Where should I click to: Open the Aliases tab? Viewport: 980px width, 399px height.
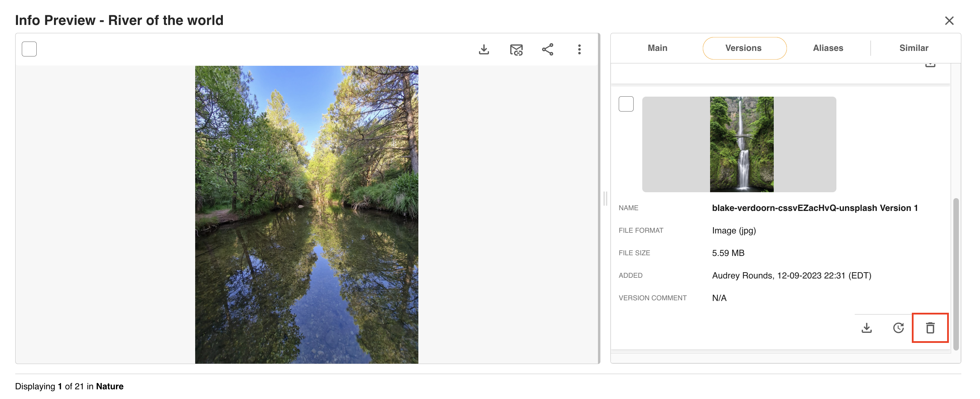click(x=828, y=48)
